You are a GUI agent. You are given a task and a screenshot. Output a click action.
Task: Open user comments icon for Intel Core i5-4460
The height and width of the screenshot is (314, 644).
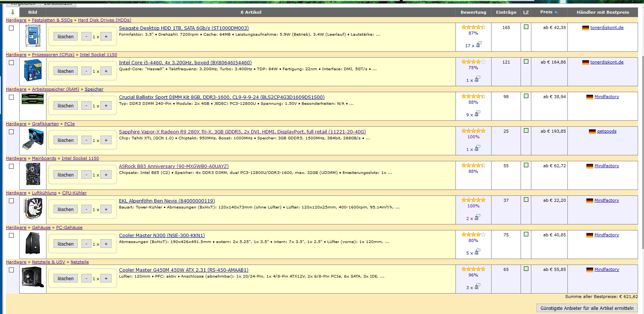(477, 79)
